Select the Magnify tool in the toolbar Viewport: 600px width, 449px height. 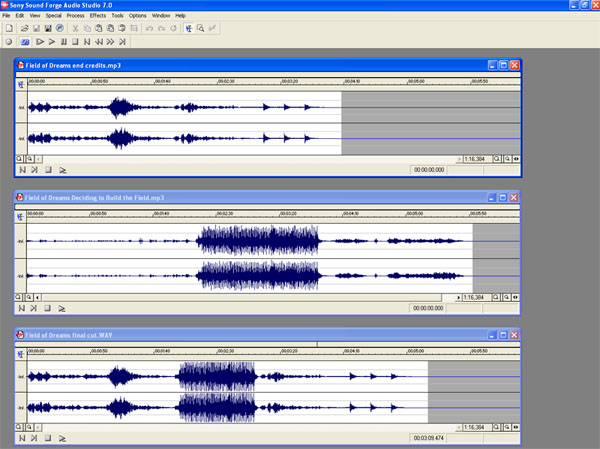click(201, 29)
